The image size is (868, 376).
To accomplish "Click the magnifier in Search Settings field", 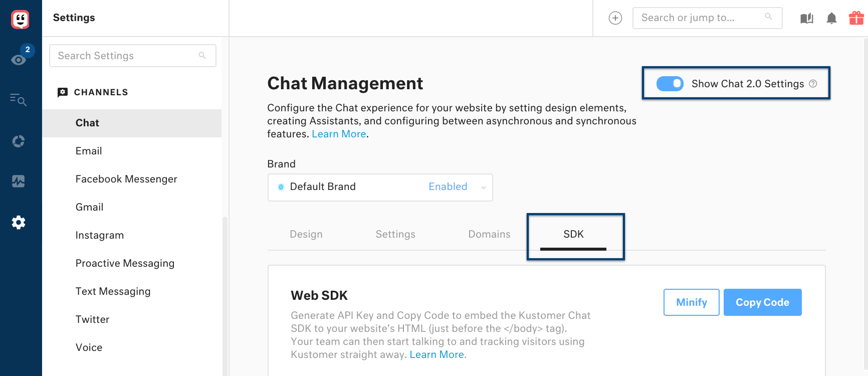I will click(202, 55).
